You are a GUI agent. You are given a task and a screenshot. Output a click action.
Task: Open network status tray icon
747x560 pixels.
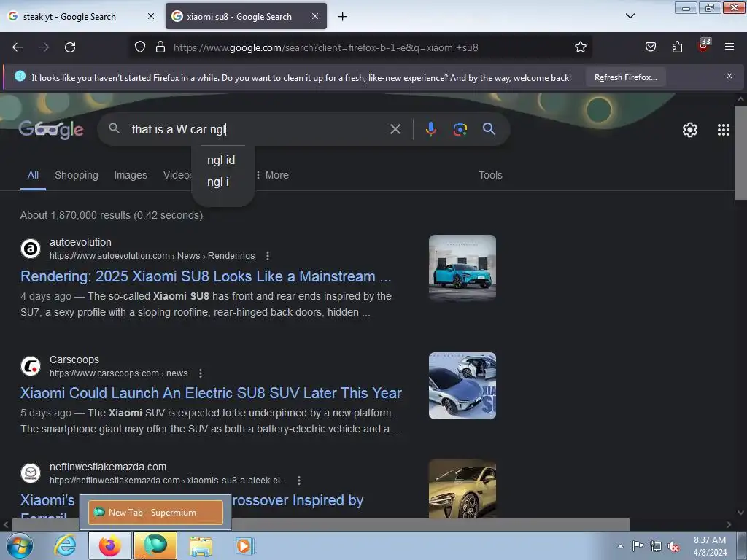(x=656, y=546)
